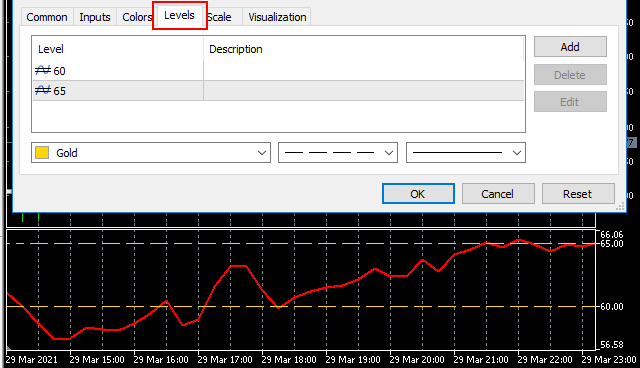Open the dashed line style dropdown

[x=338, y=153]
